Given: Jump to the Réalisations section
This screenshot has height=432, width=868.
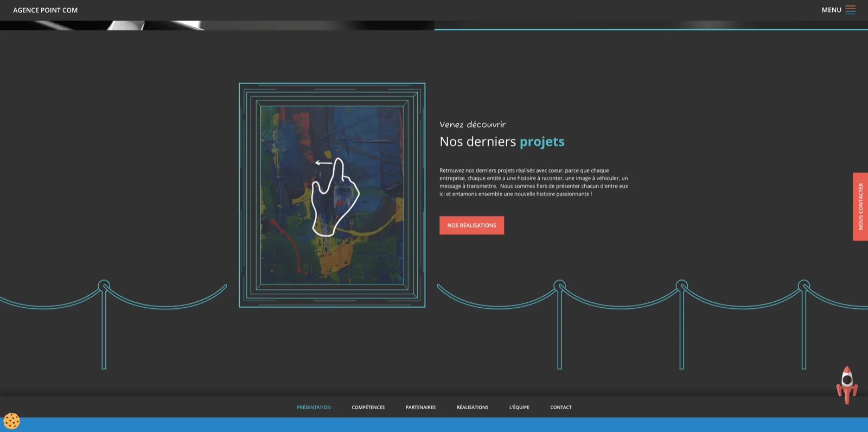Looking at the screenshot, I should click(473, 407).
